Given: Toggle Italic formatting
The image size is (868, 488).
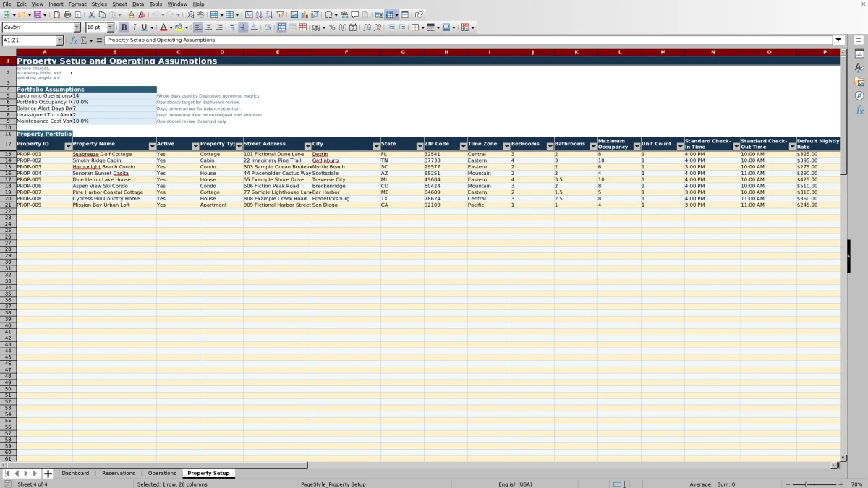Looking at the screenshot, I should tap(134, 27).
